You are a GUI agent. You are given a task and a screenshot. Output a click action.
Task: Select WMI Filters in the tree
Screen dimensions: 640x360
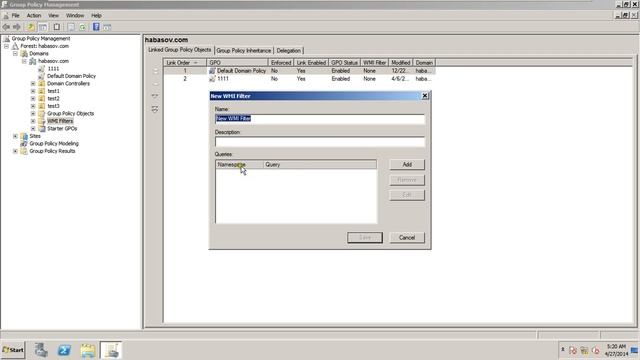coord(60,121)
